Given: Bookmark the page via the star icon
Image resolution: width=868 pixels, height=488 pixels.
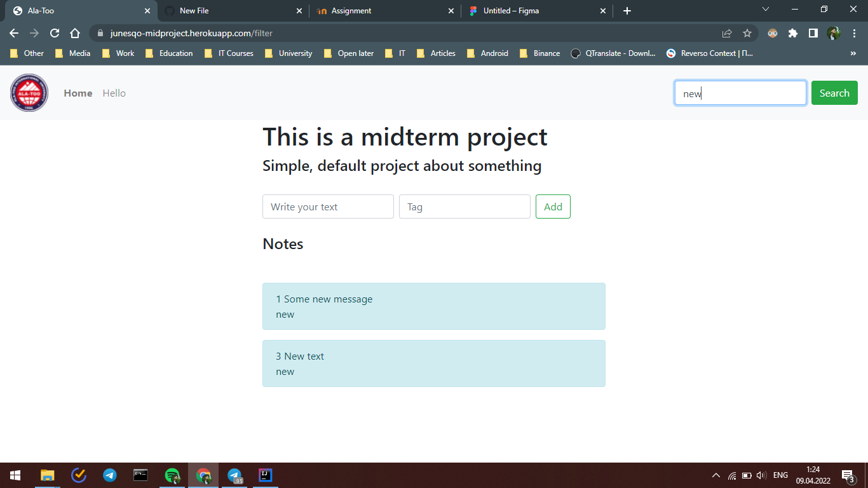Looking at the screenshot, I should (x=747, y=32).
